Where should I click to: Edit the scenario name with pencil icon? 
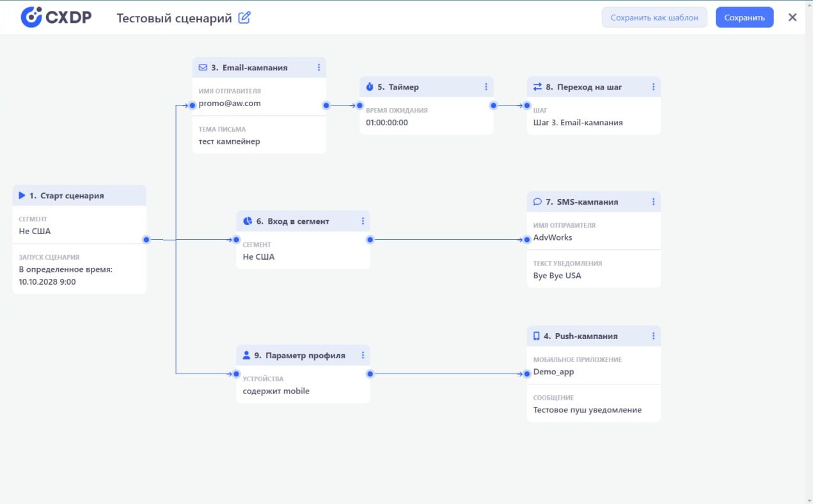coord(244,18)
